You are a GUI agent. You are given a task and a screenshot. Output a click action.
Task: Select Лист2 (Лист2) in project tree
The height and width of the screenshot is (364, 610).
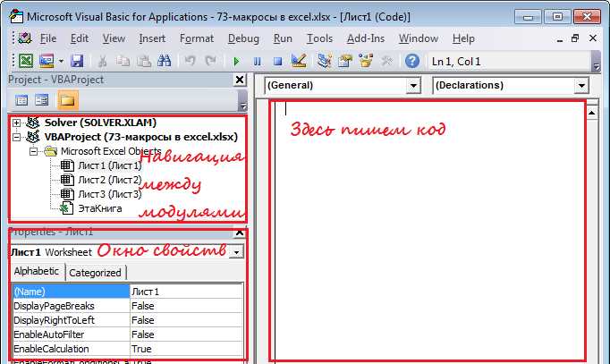click(x=110, y=180)
